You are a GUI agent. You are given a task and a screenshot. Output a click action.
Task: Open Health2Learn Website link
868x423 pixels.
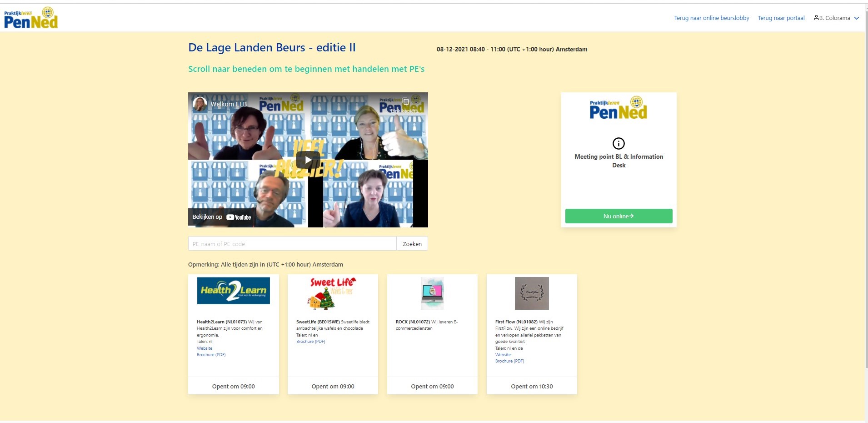point(205,348)
